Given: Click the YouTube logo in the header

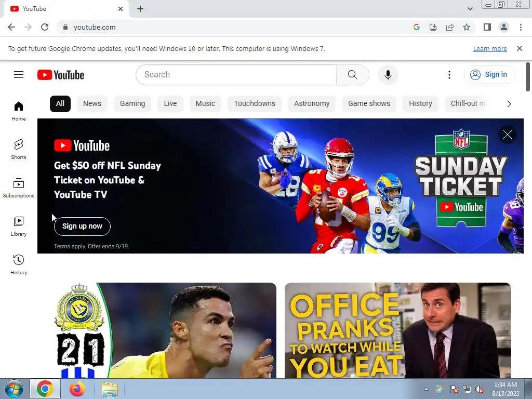Looking at the screenshot, I should point(61,75).
